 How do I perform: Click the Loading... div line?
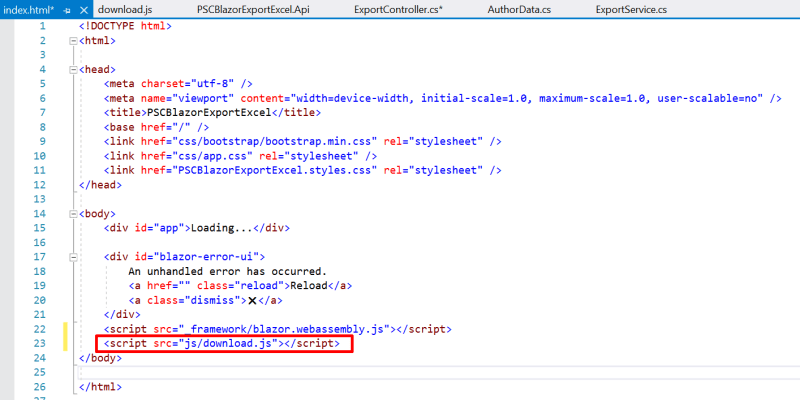click(196, 228)
